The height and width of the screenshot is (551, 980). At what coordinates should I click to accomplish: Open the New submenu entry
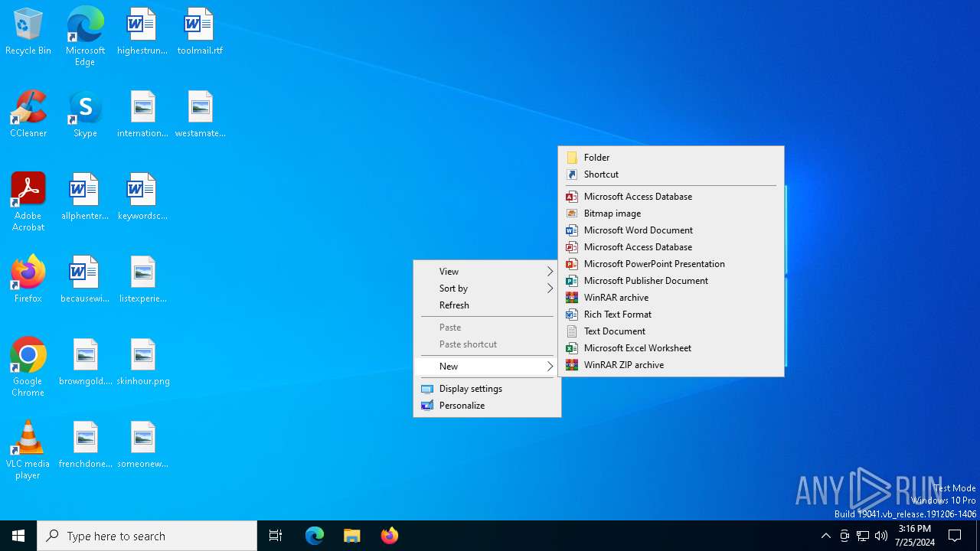(487, 367)
